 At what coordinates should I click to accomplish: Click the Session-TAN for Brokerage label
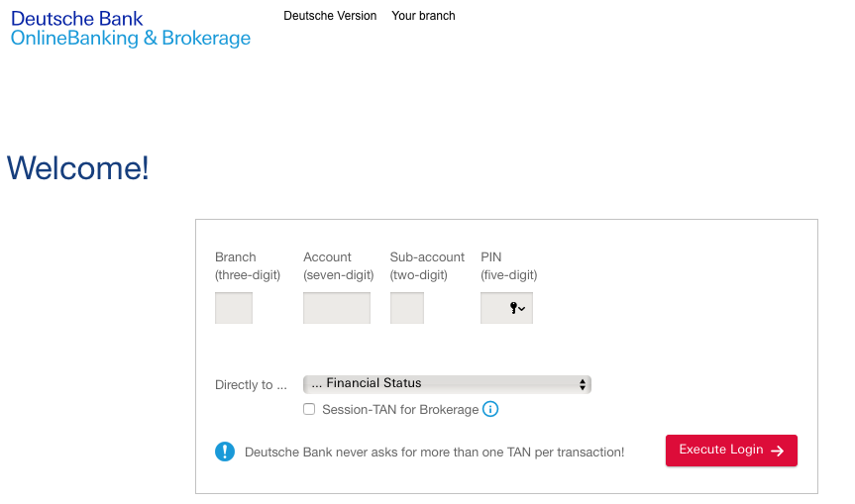click(400, 410)
